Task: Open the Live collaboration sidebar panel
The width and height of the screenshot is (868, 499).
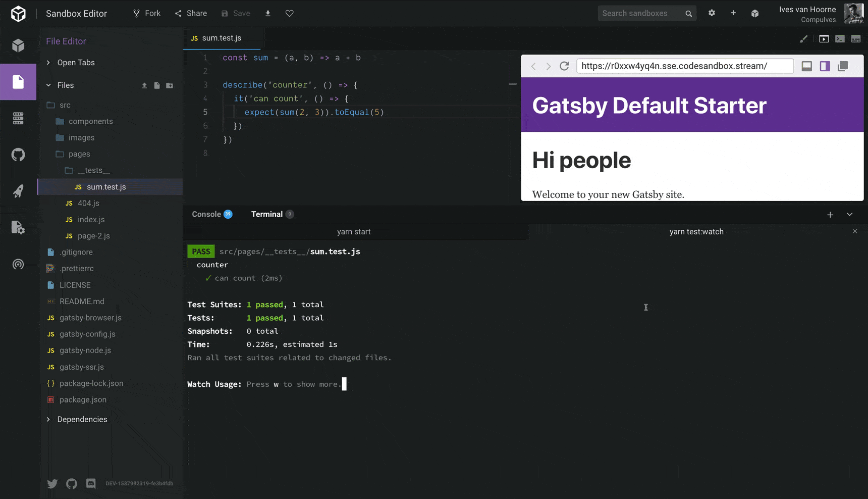Action: click(18, 264)
